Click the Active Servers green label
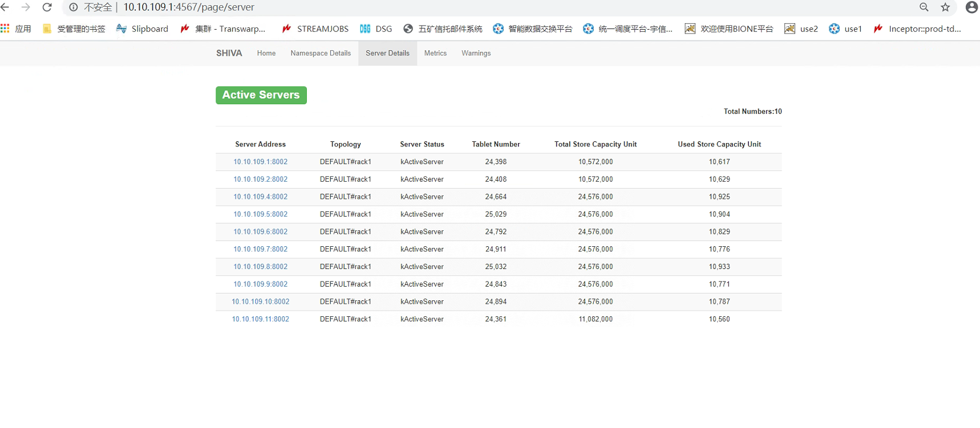This screenshot has width=980, height=428. (x=261, y=95)
